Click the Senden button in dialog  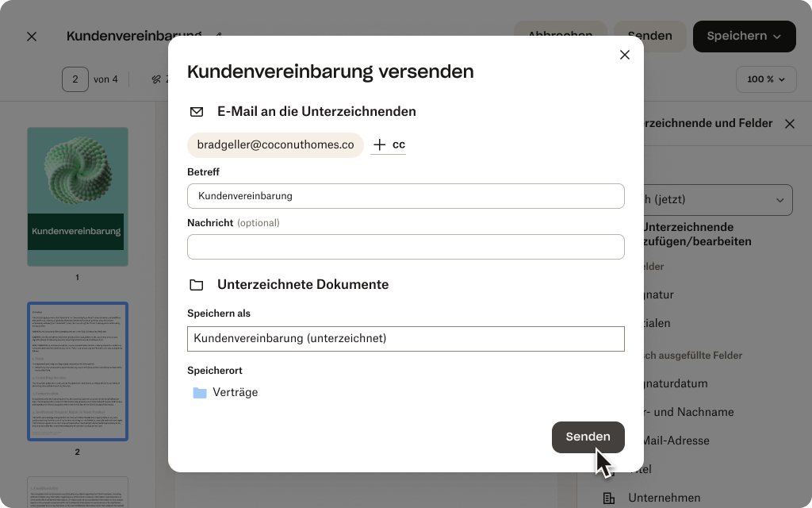(588, 437)
